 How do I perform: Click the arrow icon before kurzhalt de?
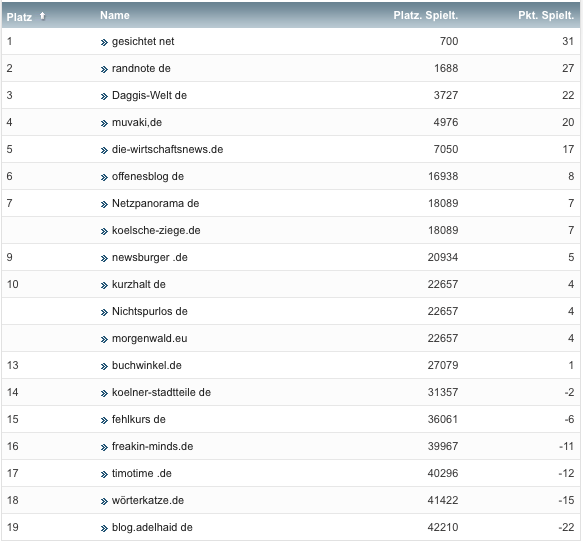(104, 285)
